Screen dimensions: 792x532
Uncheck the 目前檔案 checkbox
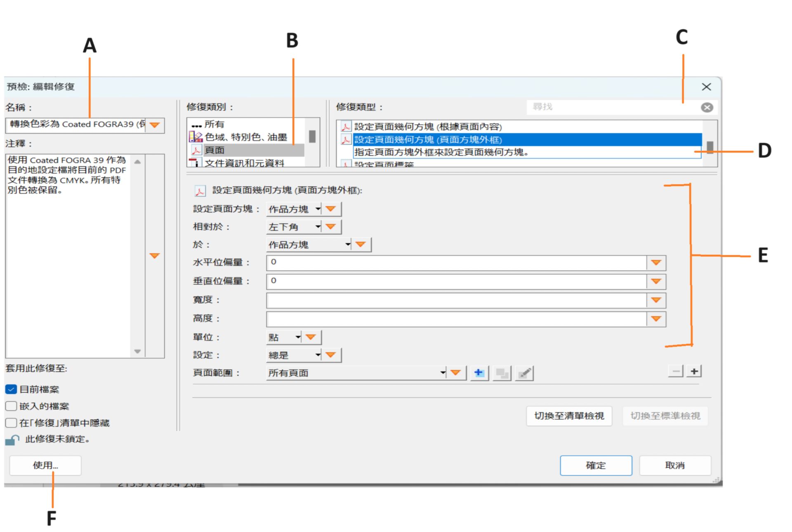click(x=11, y=389)
